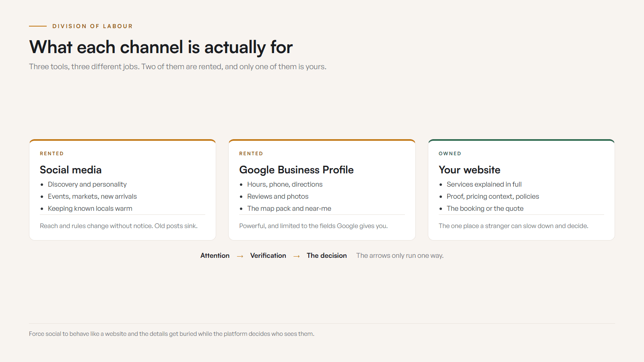Click the 'Verification' step label
This screenshot has height=362, width=644.
click(268, 256)
